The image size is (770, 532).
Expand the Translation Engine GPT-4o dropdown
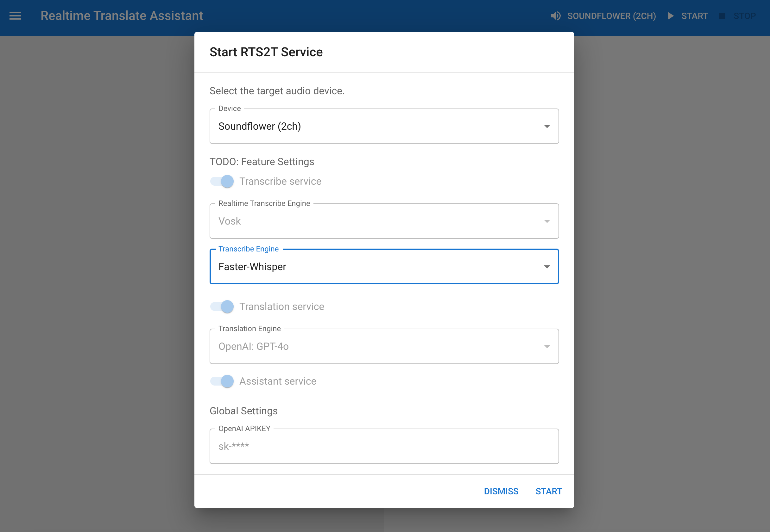(x=546, y=346)
